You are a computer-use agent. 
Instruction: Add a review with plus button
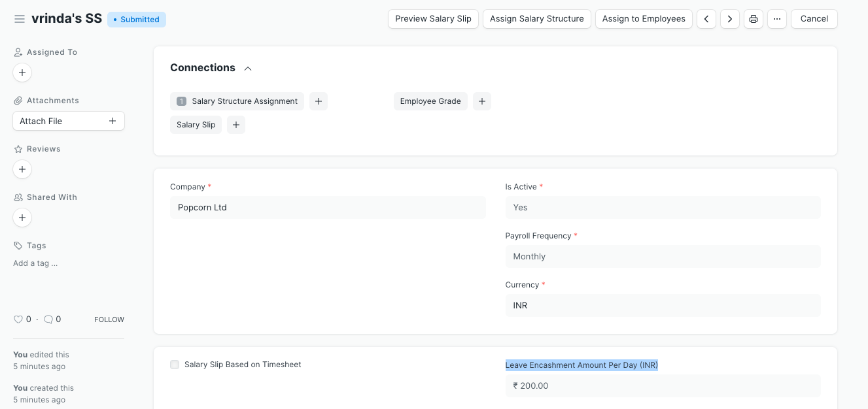click(x=22, y=169)
